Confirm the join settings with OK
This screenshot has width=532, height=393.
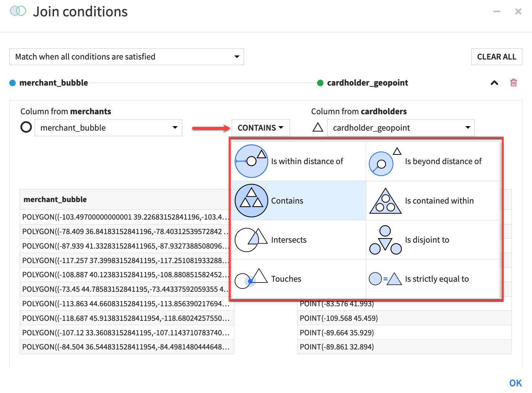click(515, 383)
